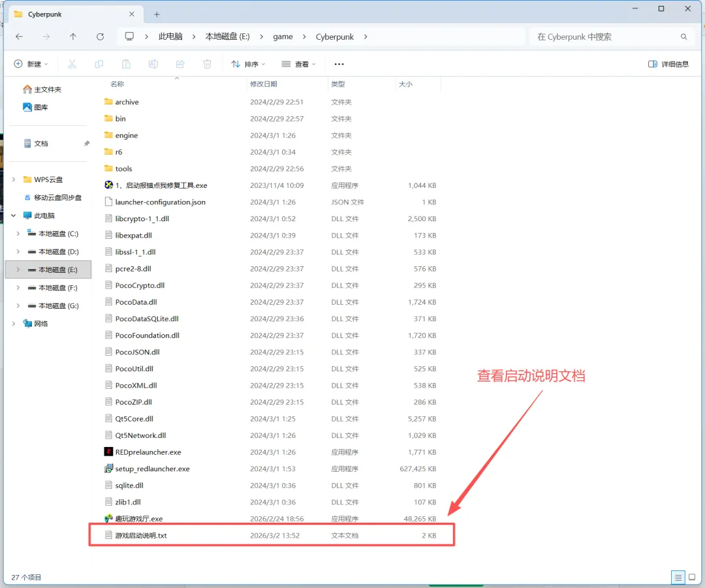Expand 本地磁盘 (C:) tree node

[x=18, y=234]
